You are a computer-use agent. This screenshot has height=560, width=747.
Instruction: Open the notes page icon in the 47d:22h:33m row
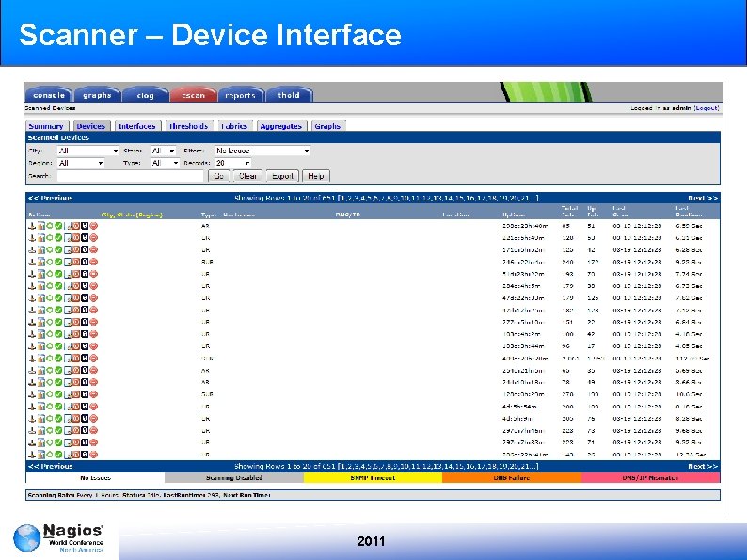(68, 297)
